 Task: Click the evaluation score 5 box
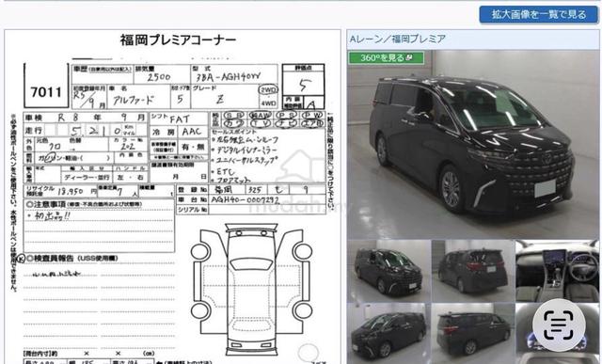tap(303, 84)
